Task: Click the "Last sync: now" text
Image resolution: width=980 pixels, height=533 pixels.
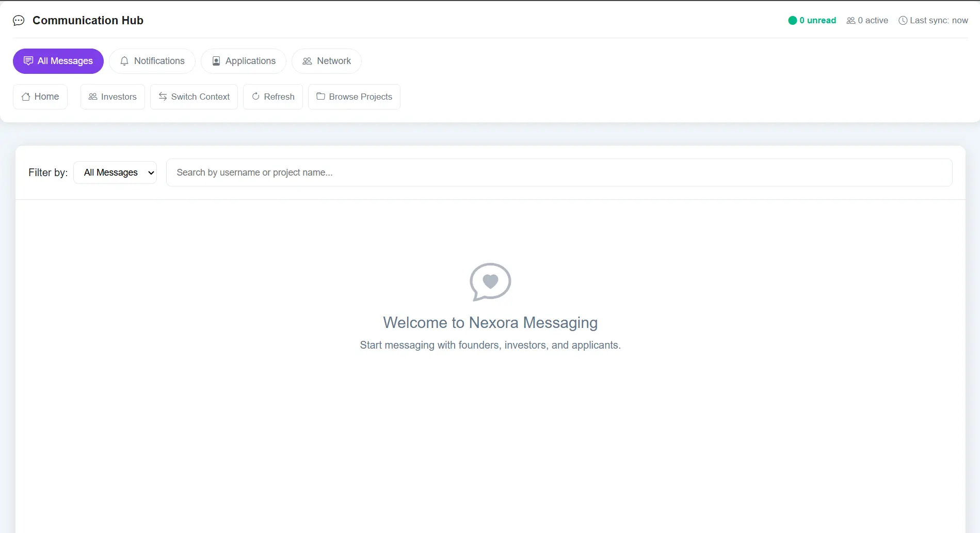Action: [939, 21]
